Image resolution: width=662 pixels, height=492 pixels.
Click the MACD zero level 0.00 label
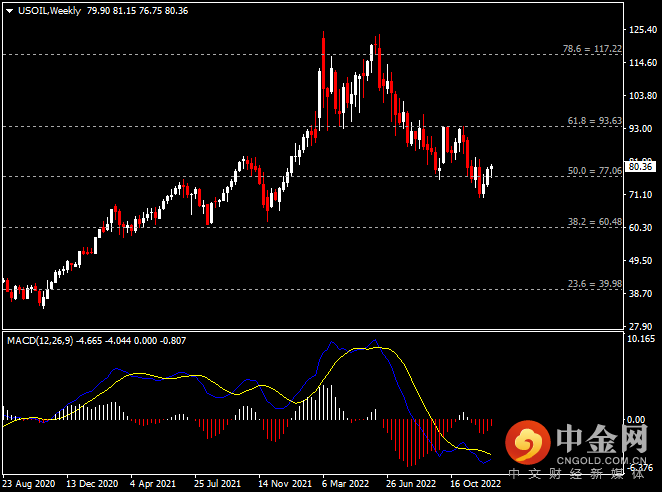tap(638, 420)
